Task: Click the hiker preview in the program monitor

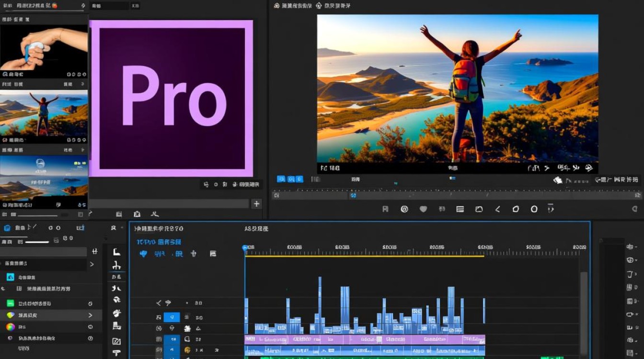Action: point(458,89)
